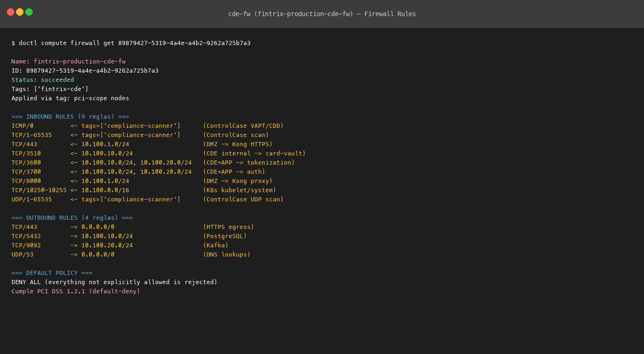Click the UDP/1-65535 inbound rule

click(148, 199)
